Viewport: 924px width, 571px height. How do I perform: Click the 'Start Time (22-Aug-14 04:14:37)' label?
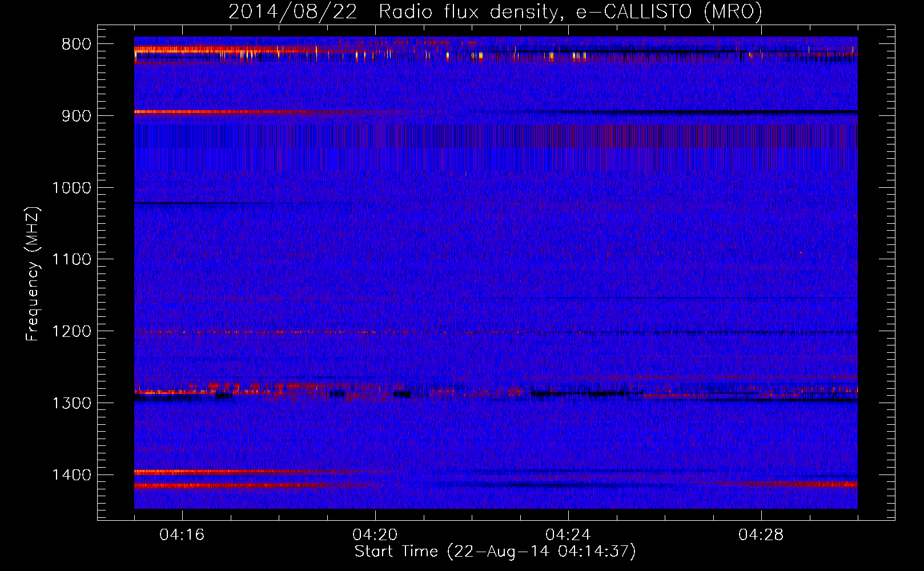(x=495, y=552)
